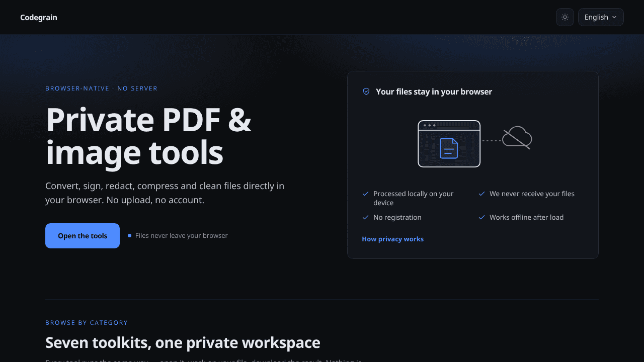
Task: Click checkmark next to No registration
Action: coord(366,217)
